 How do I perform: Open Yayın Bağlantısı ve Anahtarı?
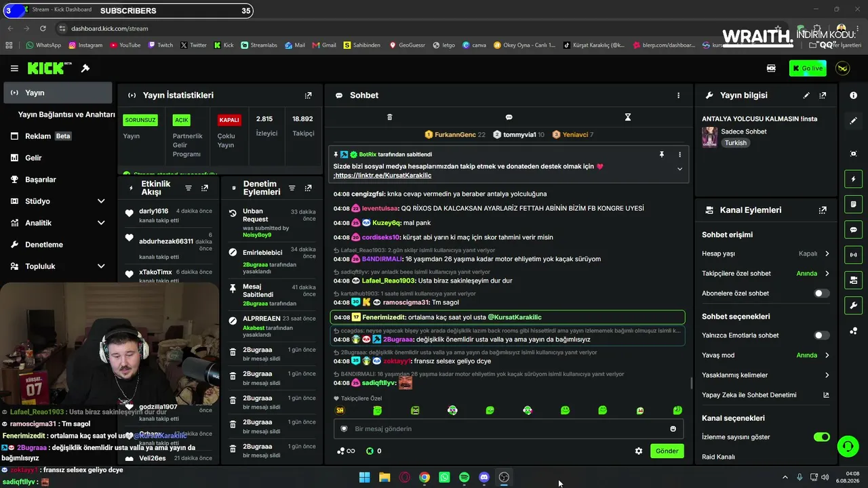66,115
